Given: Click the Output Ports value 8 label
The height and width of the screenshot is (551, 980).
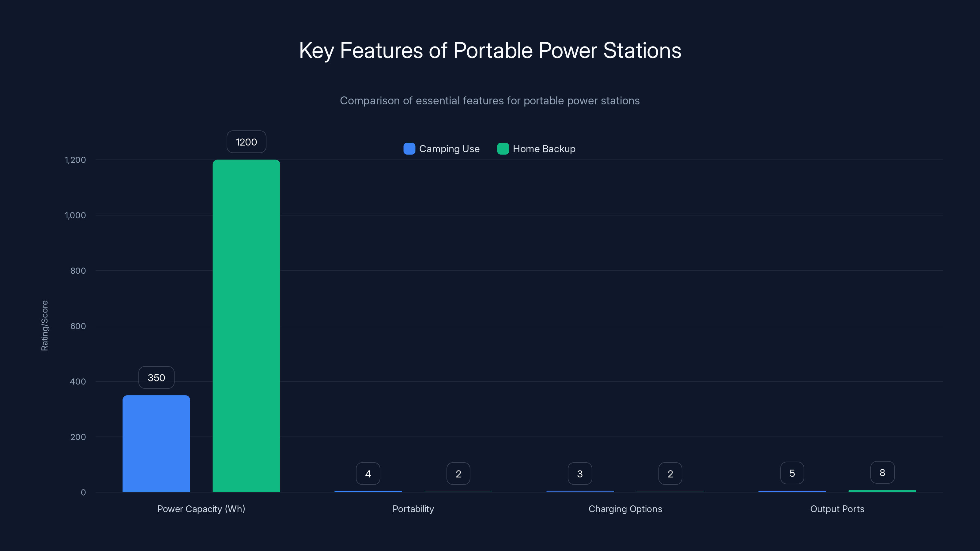Looking at the screenshot, I should click(882, 472).
